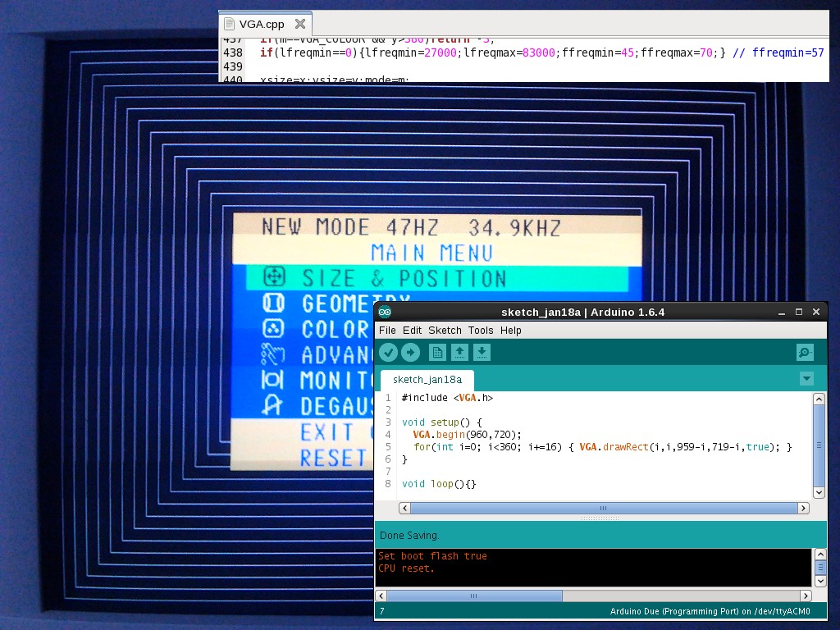Upload the sketch using the arrow icon

(410, 352)
